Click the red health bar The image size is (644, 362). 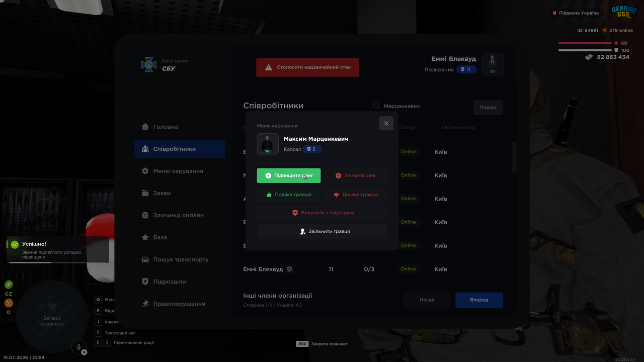(x=585, y=43)
